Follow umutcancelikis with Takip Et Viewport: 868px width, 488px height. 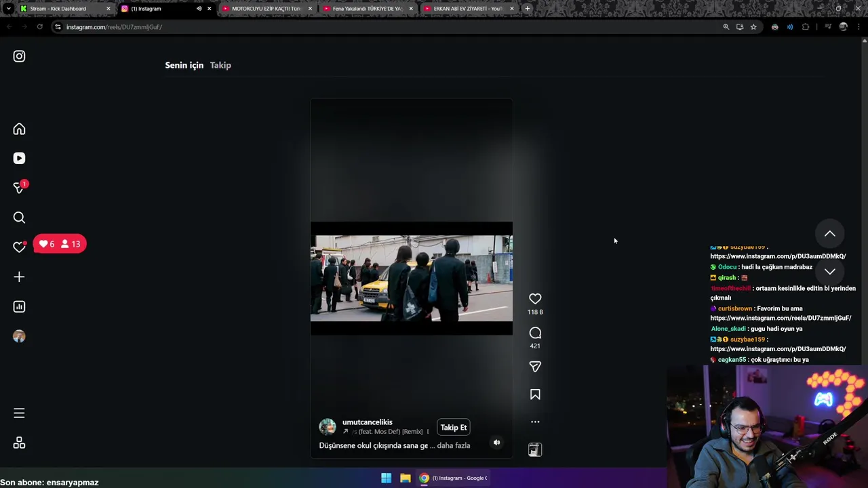click(x=454, y=428)
